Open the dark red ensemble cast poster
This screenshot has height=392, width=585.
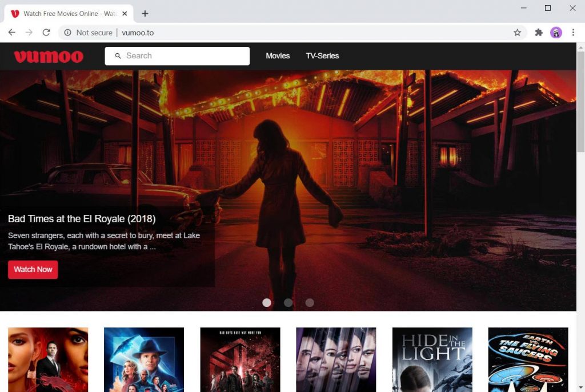pyautogui.click(x=240, y=359)
